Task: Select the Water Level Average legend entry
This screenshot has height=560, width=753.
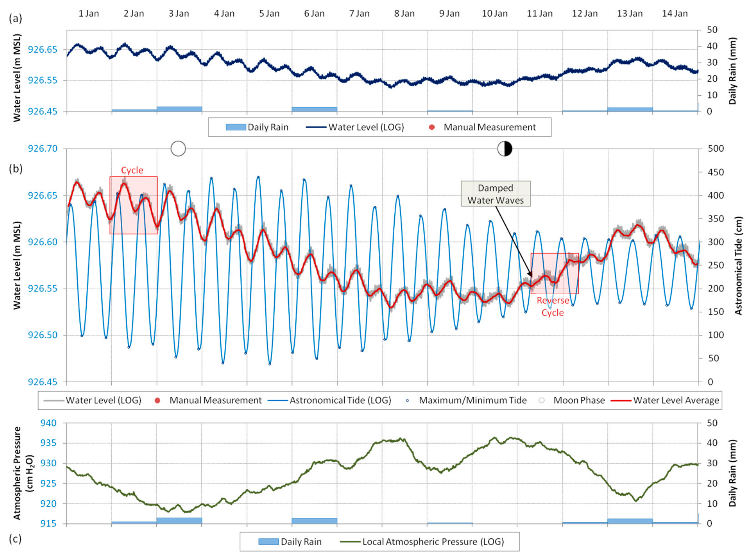Action: click(x=665, y=400)
